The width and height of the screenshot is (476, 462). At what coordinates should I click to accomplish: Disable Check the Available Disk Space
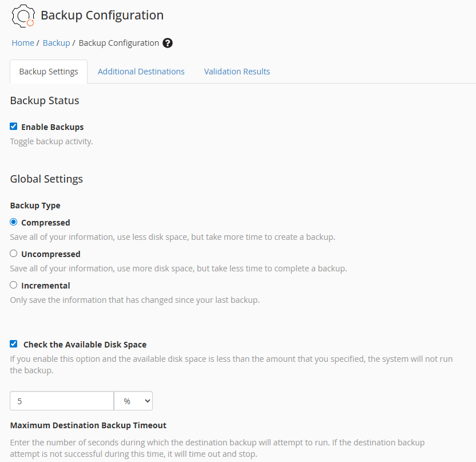point(13,344)
